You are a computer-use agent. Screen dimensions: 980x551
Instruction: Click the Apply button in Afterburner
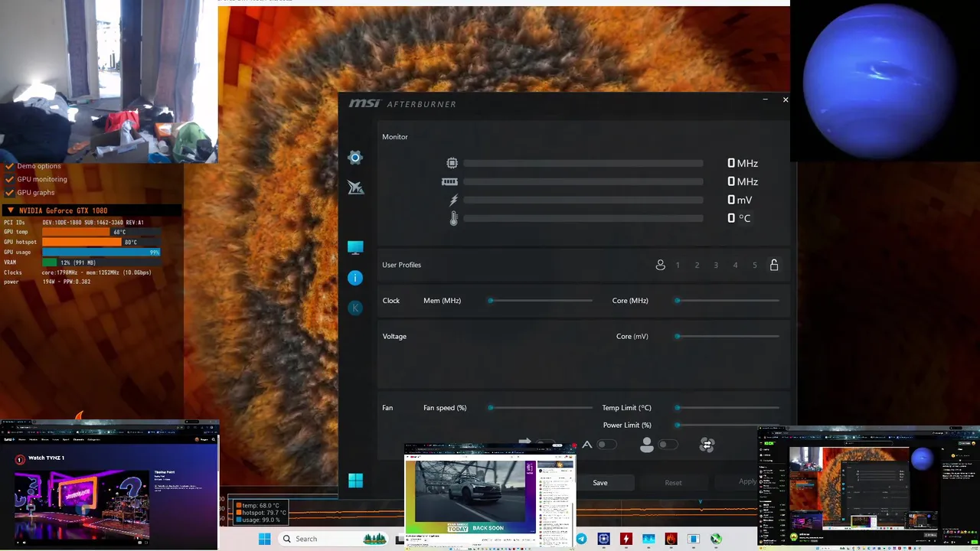(x=747, y=481)
